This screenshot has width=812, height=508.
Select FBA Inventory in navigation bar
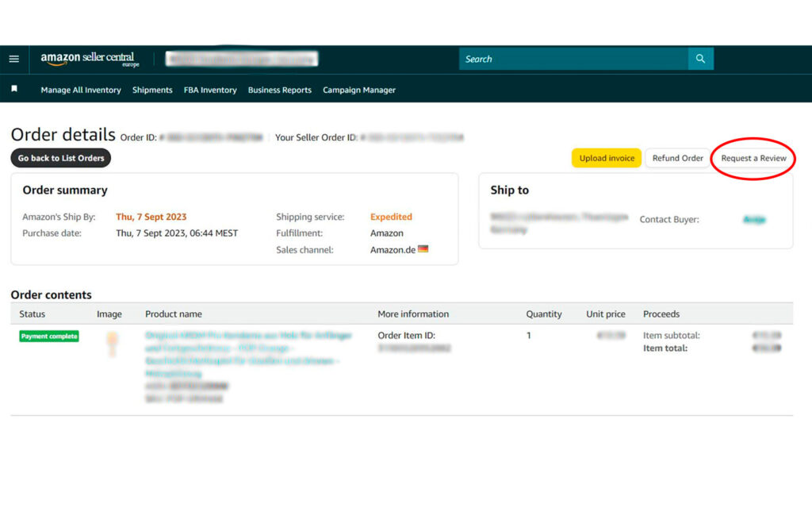210,90
